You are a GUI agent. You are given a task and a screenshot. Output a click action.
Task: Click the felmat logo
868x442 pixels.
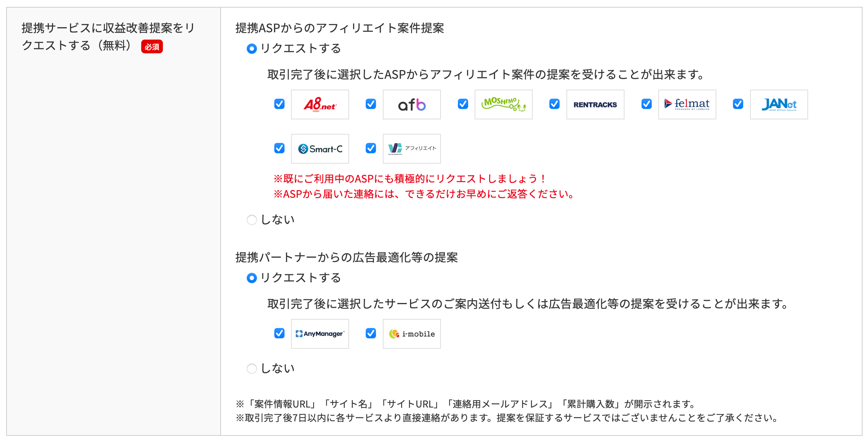click(687, 105)
